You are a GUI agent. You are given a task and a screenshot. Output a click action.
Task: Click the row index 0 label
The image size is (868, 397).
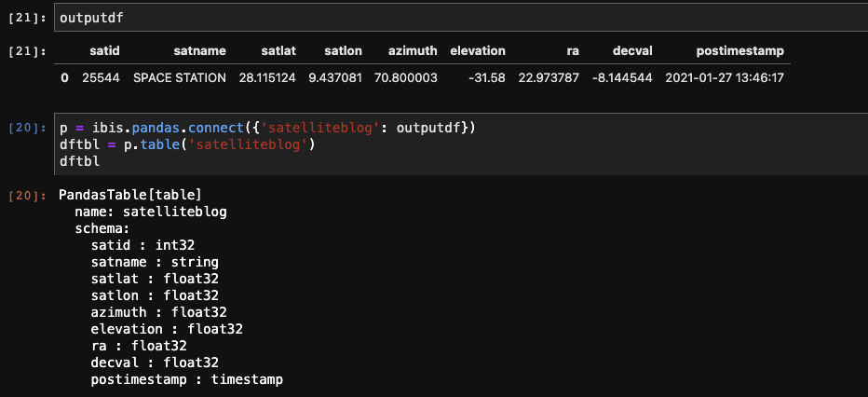[x=65, y=78]
